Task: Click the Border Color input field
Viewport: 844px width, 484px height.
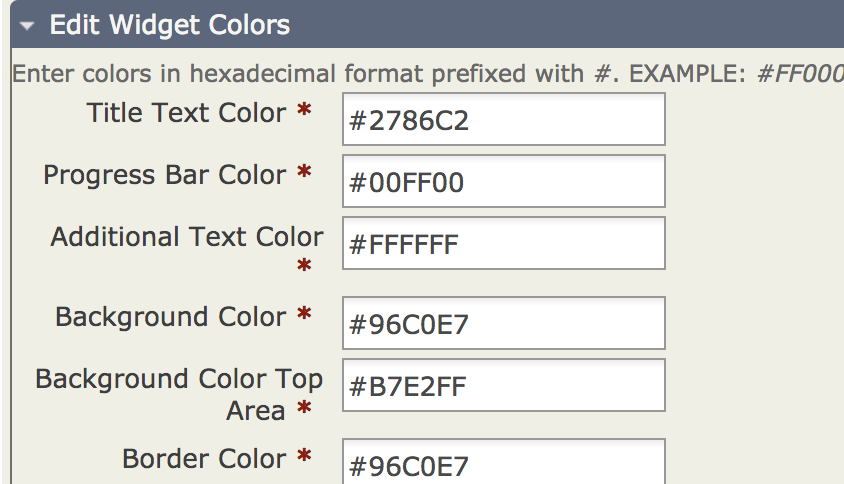Action: click(503, 463)
